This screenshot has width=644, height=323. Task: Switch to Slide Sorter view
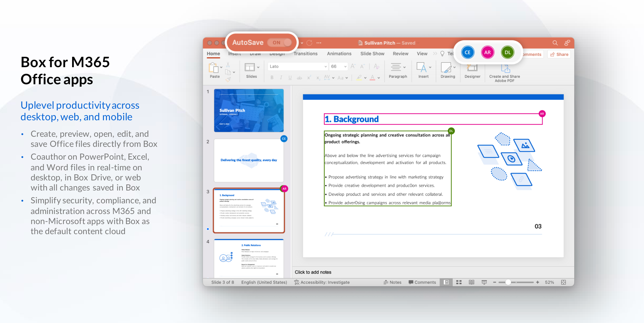(459, 282)
